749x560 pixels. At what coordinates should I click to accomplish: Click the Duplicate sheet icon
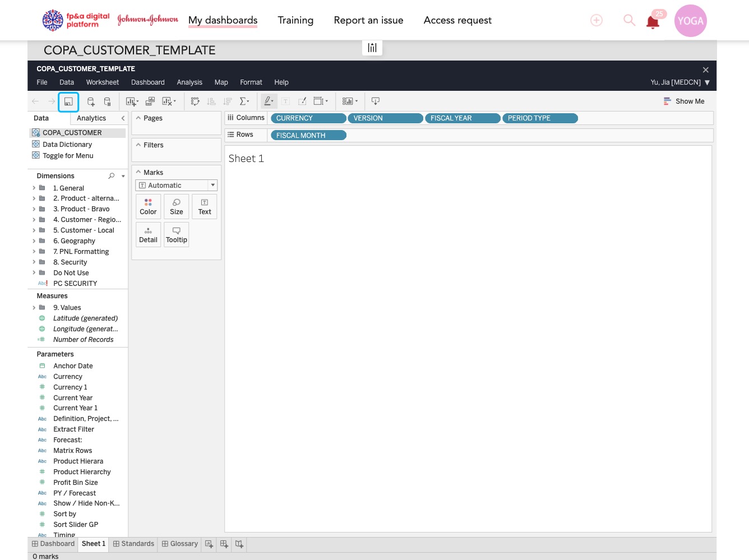[x=150, y=101]
